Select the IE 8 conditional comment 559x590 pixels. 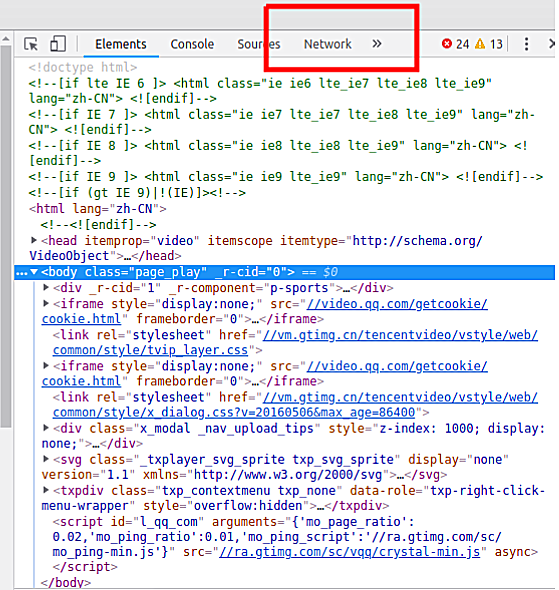(x=278, y=153)
